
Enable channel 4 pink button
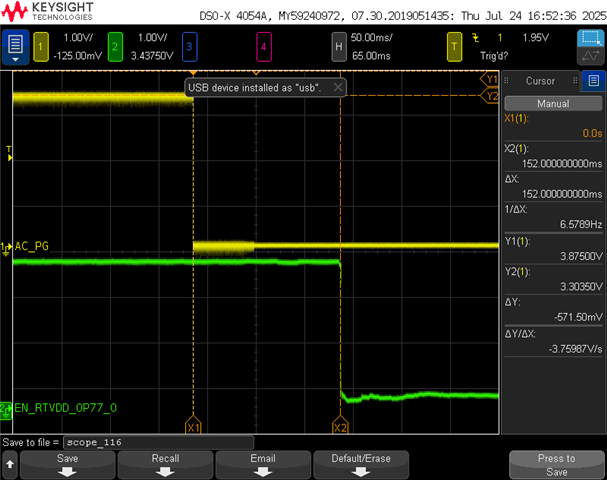[x=264, y=47]
